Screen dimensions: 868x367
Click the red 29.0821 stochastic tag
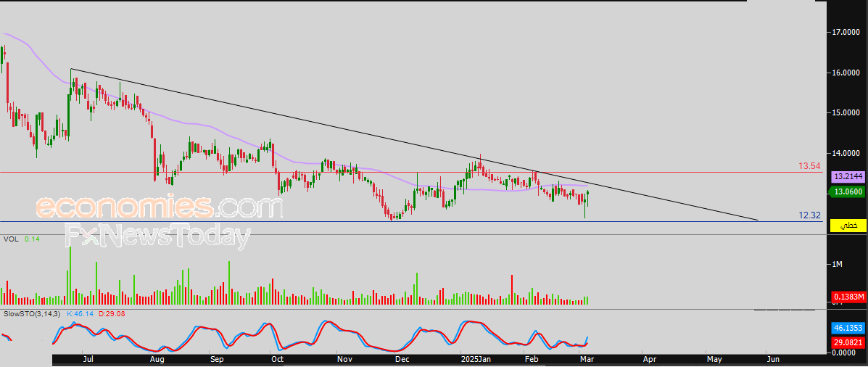tap(848, 342)
